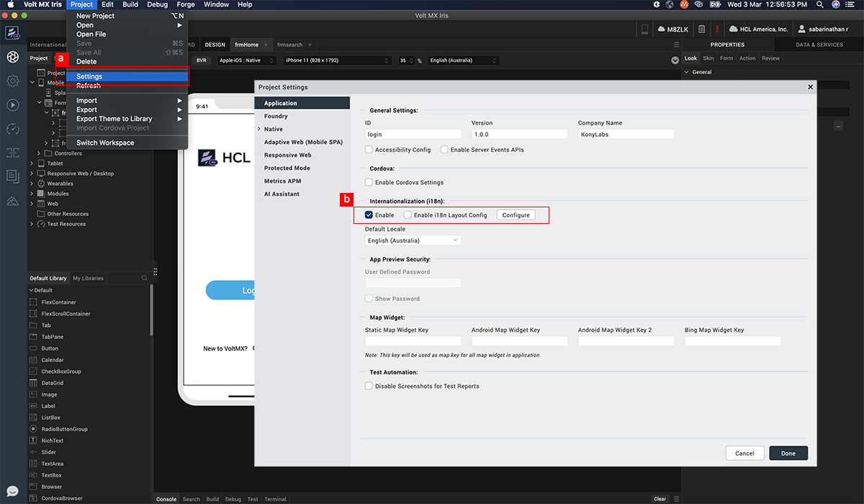This screenshot has height=504, width=864.
Task: Click the play-circle icon in left sidebar
Action: coord(12,105)
